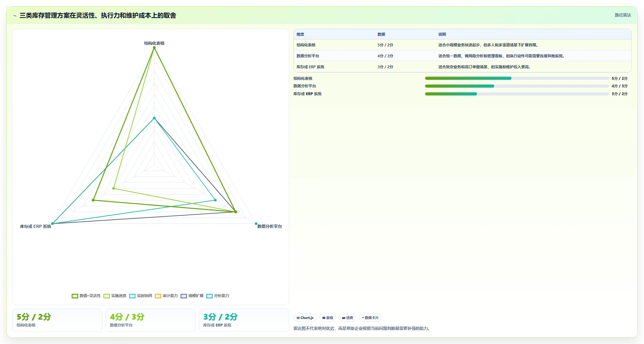Click the 说明 column header
Viewport: 644px width, 344px height.
(442, 34)
